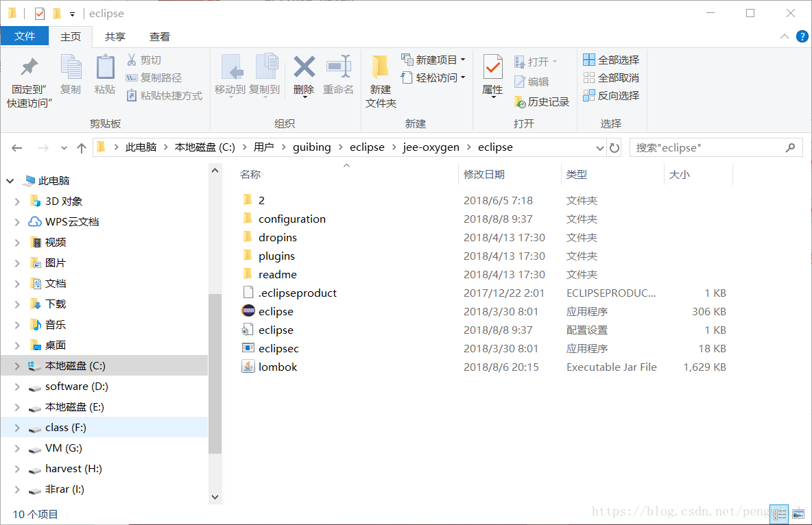The width and height of the screenshot is (812, 525).
Task: Choose Paste shortcut (粘贴快捷方式)
Action: coord(164,95)
